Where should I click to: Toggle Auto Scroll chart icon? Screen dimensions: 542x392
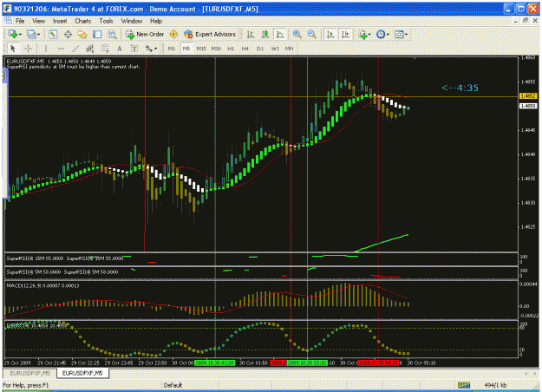coord(330,34)
